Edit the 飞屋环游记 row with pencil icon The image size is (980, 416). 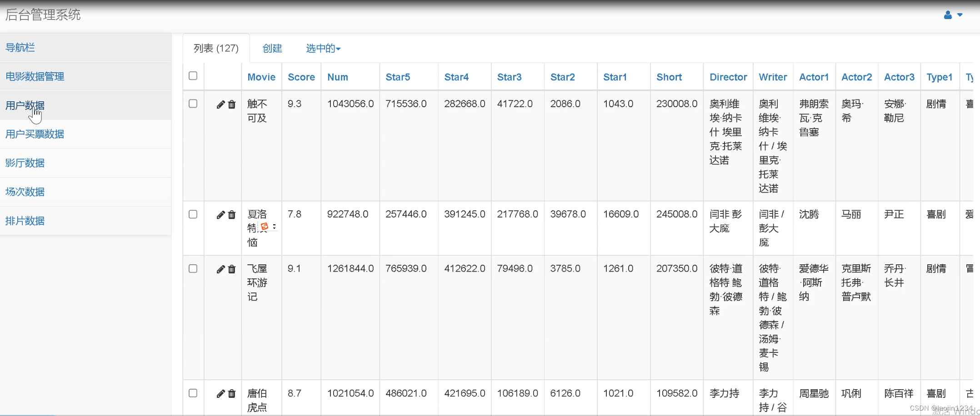pos(221,269)
